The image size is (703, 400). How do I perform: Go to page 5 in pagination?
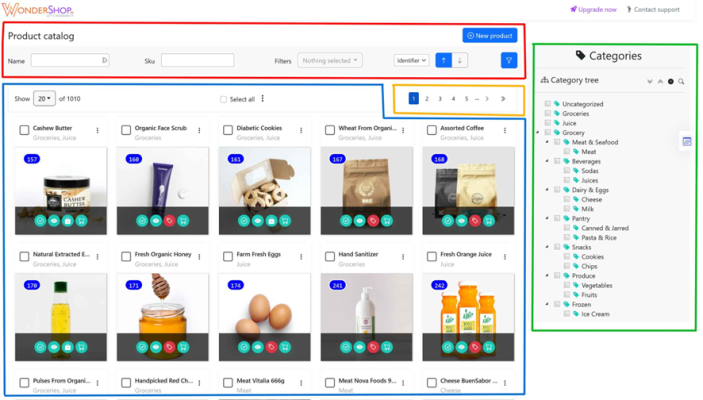pyautogui.click(x=466, y=99)
